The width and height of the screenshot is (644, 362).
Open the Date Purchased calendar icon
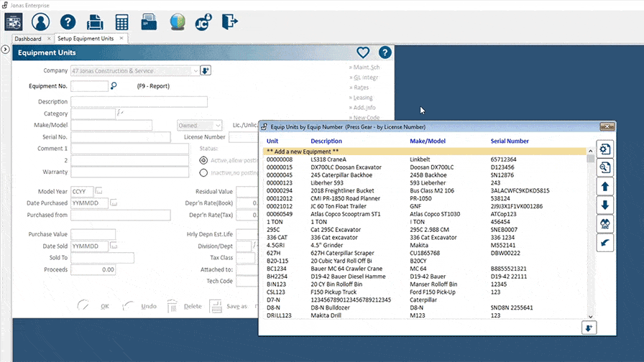[114, 203]
